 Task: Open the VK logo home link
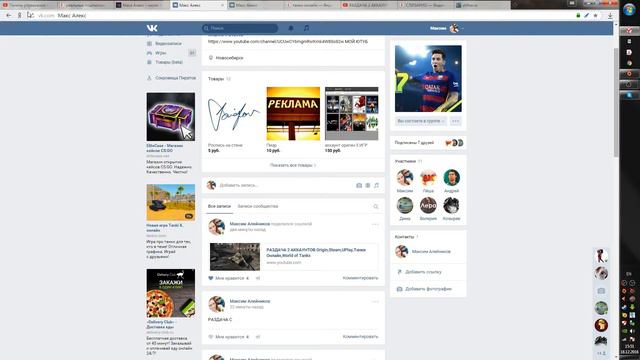pos(152,28)
